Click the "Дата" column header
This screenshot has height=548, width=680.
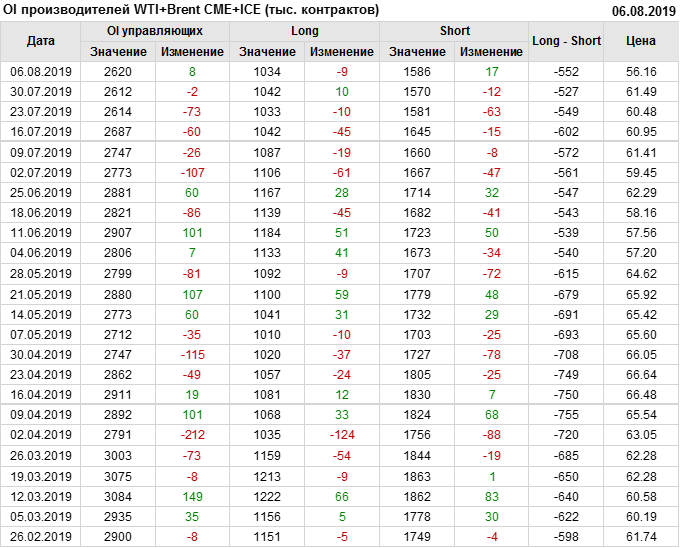[x=41, y=41]
